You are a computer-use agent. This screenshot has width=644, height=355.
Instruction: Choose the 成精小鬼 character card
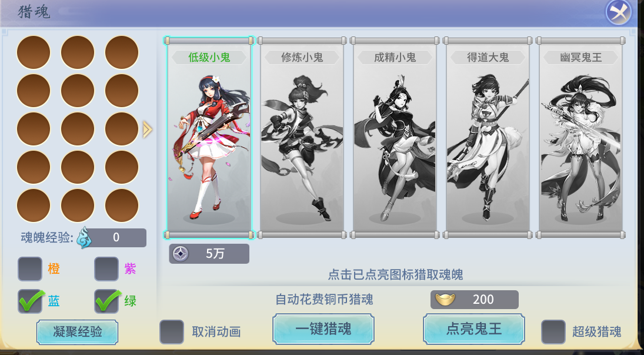pyautogui.click(x=395, y=138)
